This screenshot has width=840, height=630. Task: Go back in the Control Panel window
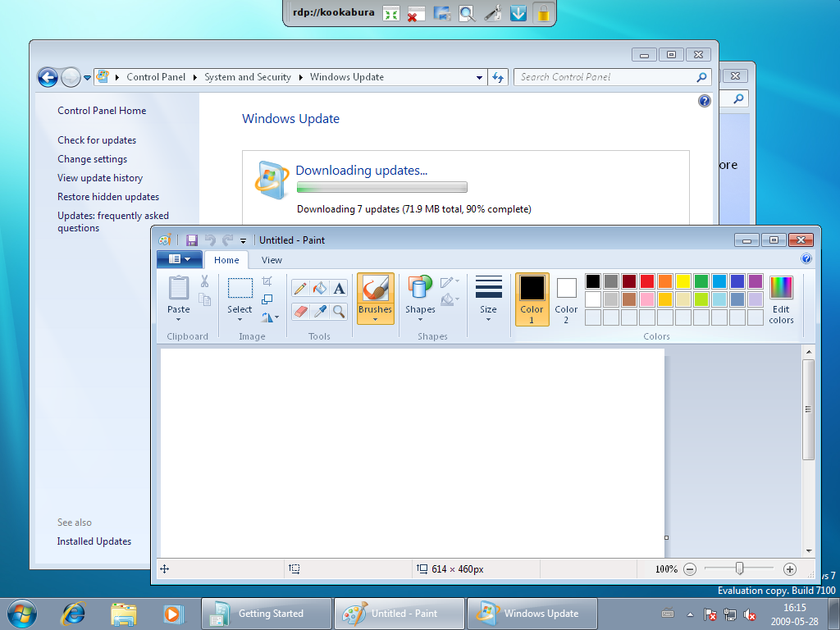pyautogui.click(x=48, y=77)
